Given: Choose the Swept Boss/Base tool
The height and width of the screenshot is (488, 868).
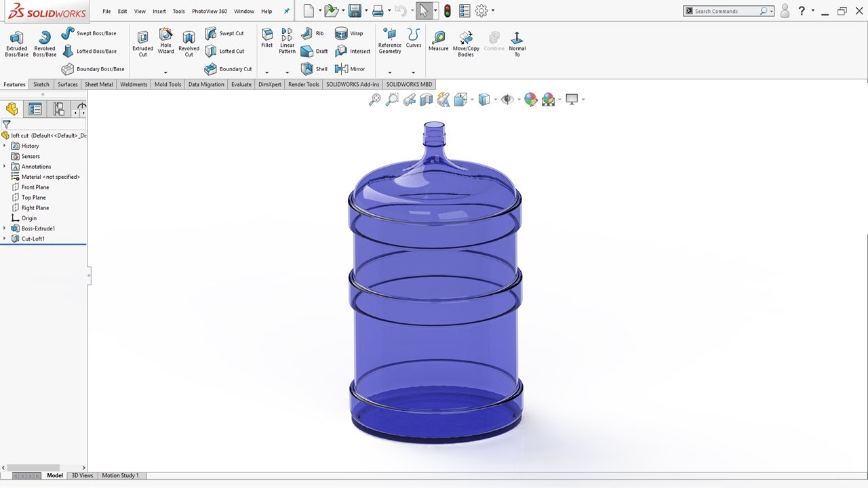Looking at the screenshot, I should pyautogui.click(x=89, y=33).
